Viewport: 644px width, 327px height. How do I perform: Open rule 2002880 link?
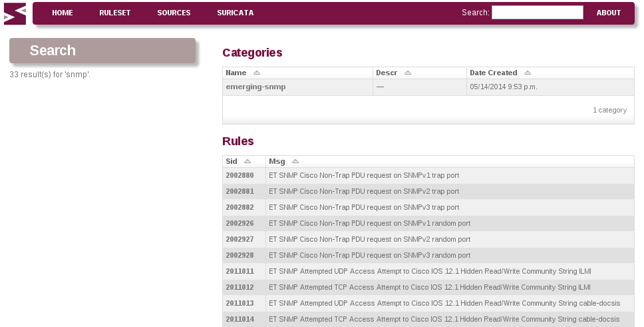coord(240,175)
